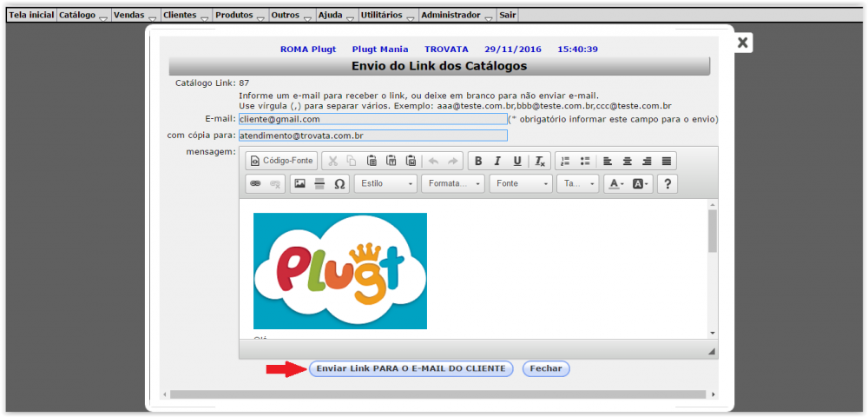868x417 pixels.
Task: Open the text color picker
Action: point(615,184)
